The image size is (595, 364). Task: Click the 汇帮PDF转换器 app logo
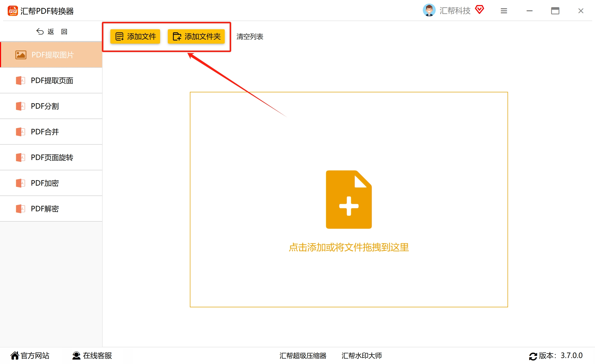click(x=13, y=11)
